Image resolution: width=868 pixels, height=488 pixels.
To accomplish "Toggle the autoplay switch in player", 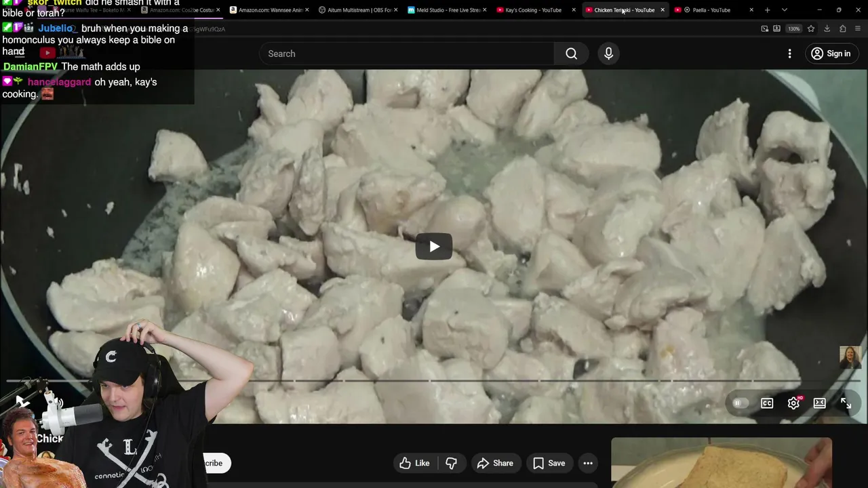I will (739, 403).
